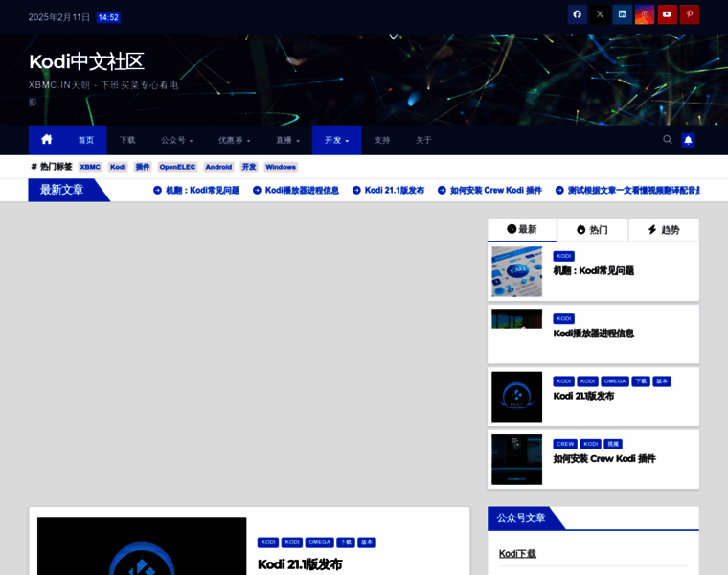Open the X (Twitter) social icon
Screen dimensions: 728x575
[x=600, y=14]
